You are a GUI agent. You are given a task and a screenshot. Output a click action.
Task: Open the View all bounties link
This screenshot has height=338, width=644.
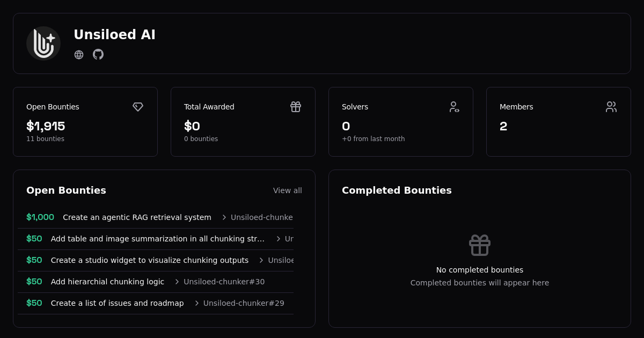pos(288,190)
